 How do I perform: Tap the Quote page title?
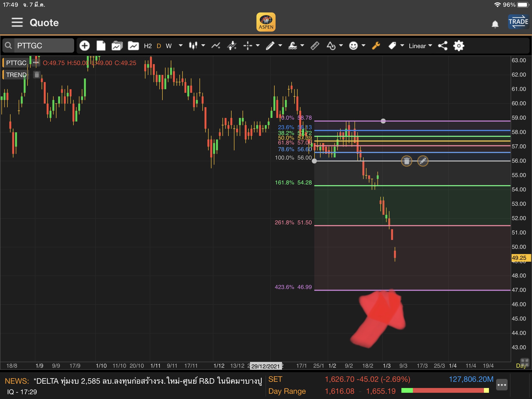point(44,23)
